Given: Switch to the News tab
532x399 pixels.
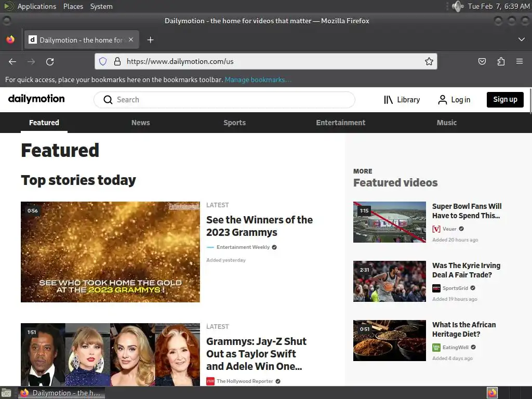Looking at the screenshot, I should pyautogui.click(x=140, y=123).
